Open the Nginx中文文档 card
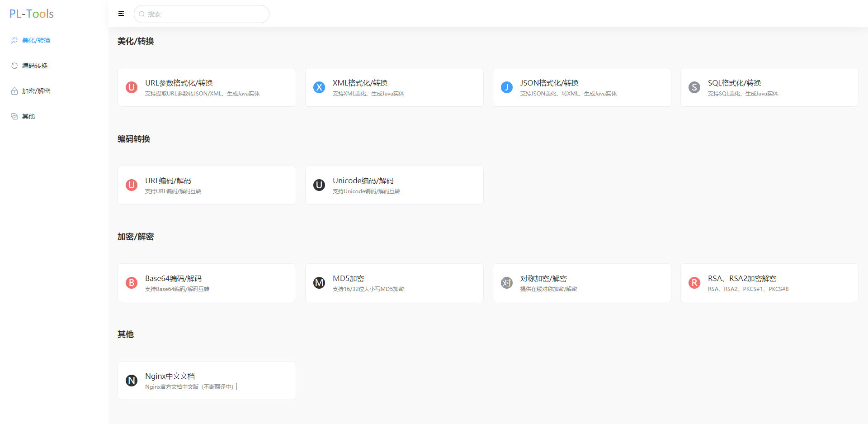The width and height of the screenshot is (868, 424). [x=206, y=380]
